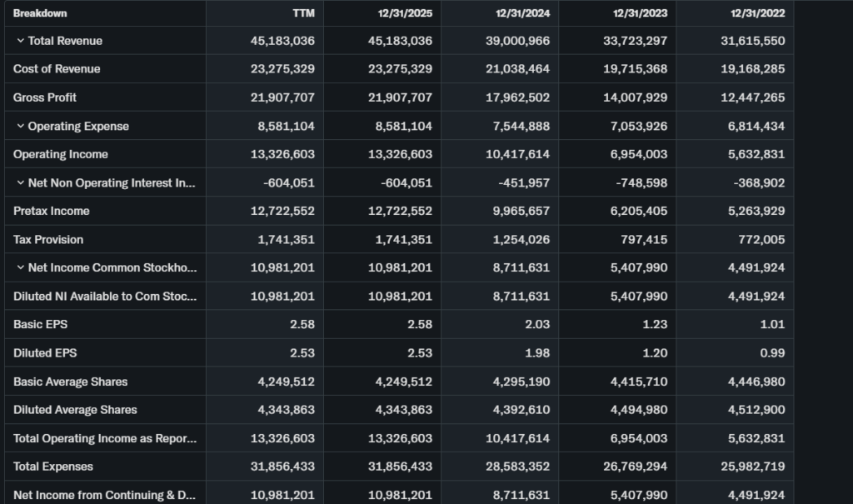Select the Gross Profit row label

(45, 97)
